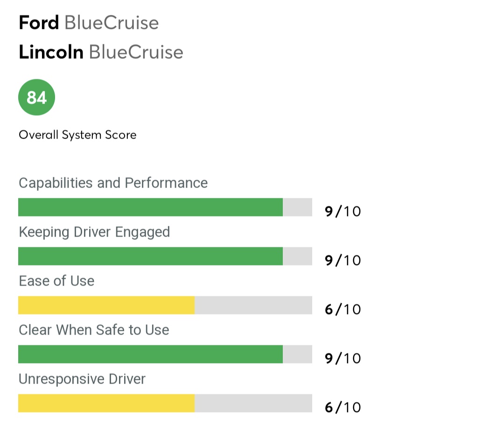Click the 9/10 score for Capabilities and Performance
Viewport: 504px width, 435px height.
point(343,211)
